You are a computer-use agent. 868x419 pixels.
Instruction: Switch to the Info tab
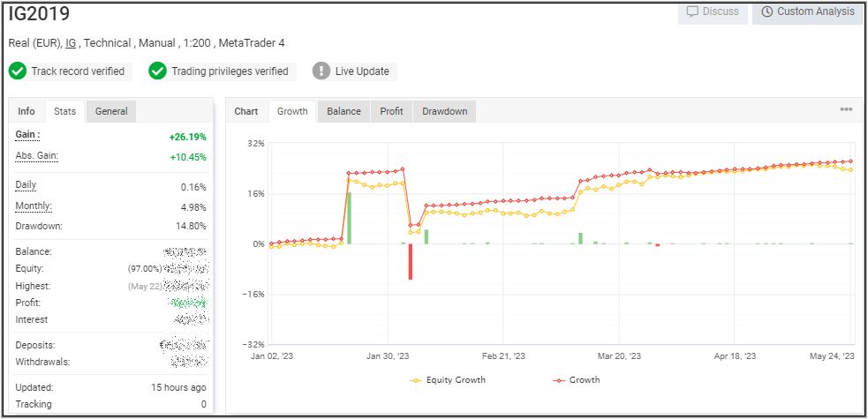click(26, 111)
